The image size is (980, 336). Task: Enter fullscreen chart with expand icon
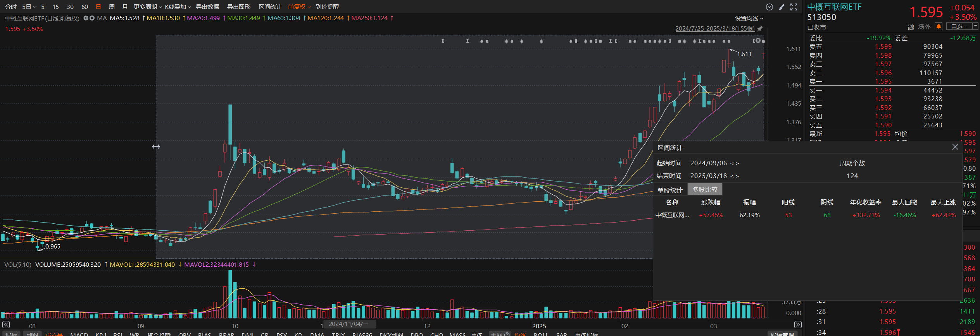pyautogui.click(x=794, y=7)
